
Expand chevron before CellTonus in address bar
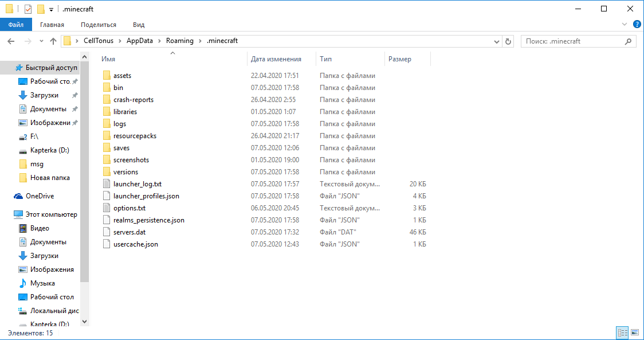click(x=77, y=41)
